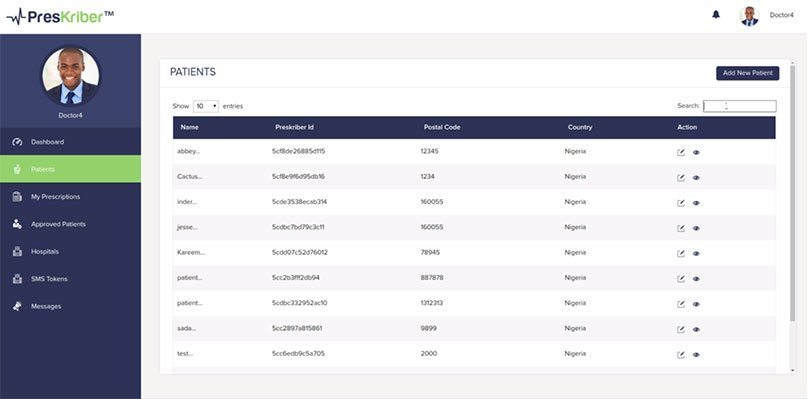
Task: Click the Hospitals sidebar icon
Action: pyautogui.click(x=17, y=252)
